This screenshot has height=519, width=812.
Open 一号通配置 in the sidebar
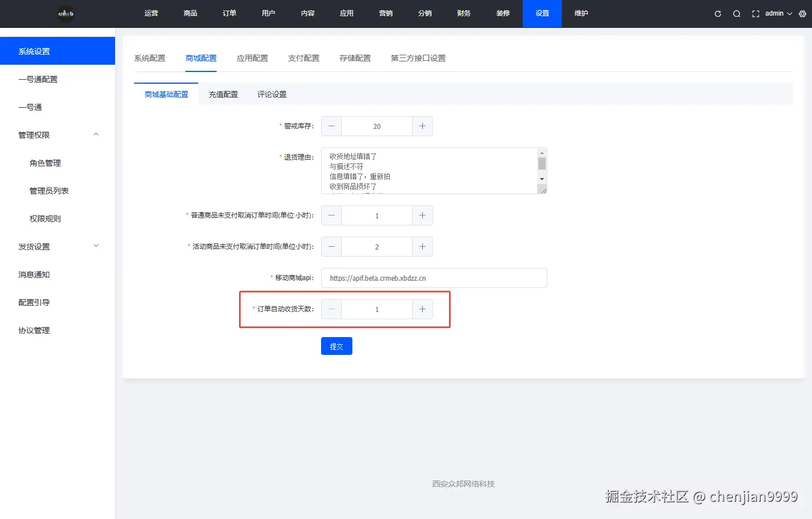tap(58, 79)
